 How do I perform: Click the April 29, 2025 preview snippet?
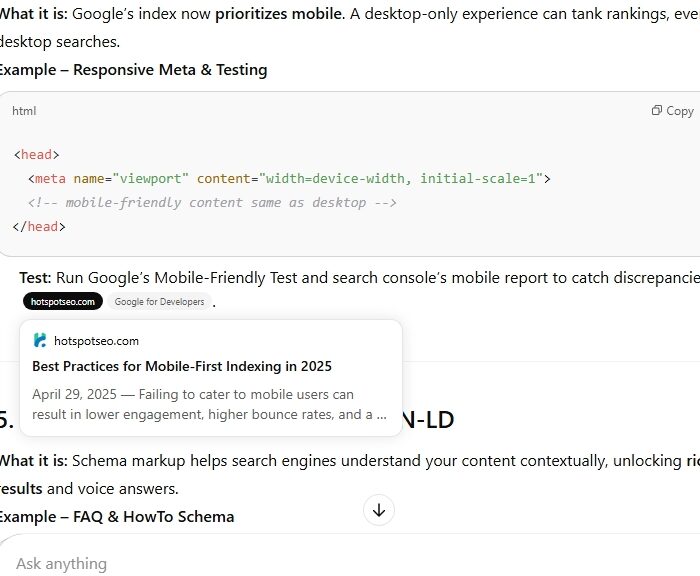(209, 405)
